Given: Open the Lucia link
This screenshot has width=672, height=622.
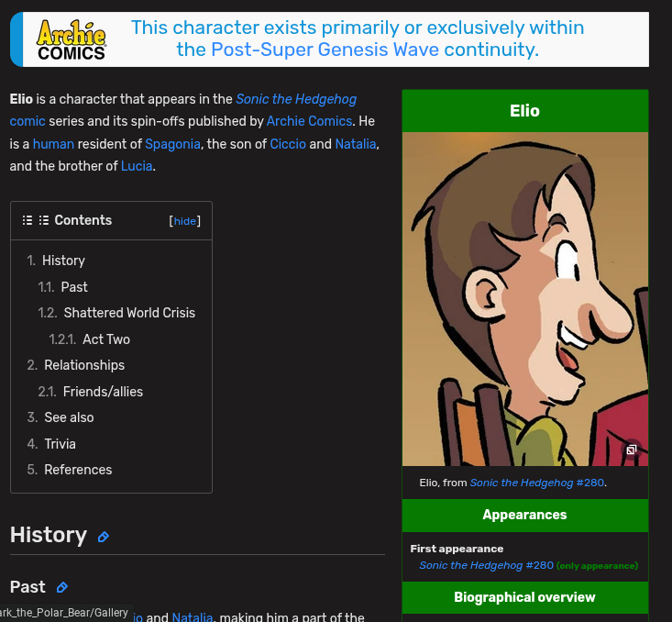Looking at the screenshot, I should coord(137,166).
